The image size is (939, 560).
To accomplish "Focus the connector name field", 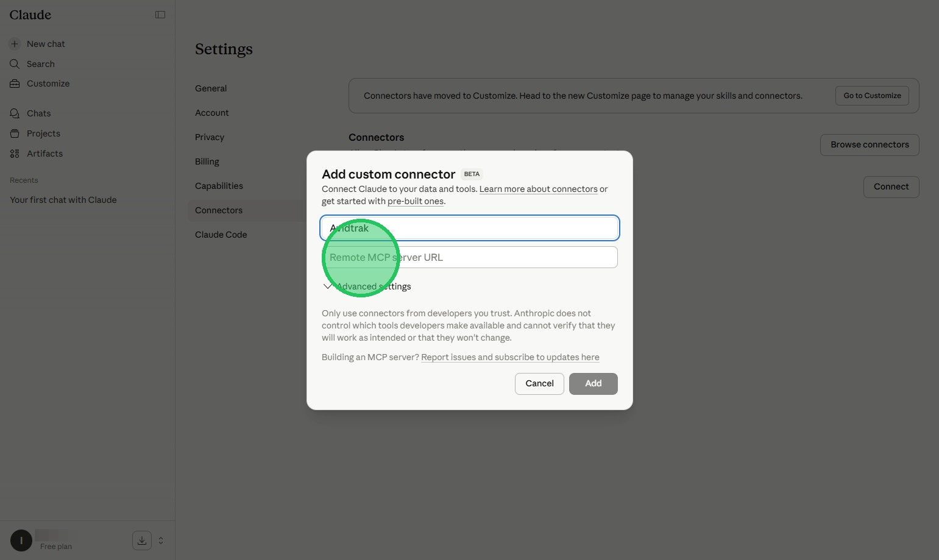I will pos(469,228).
